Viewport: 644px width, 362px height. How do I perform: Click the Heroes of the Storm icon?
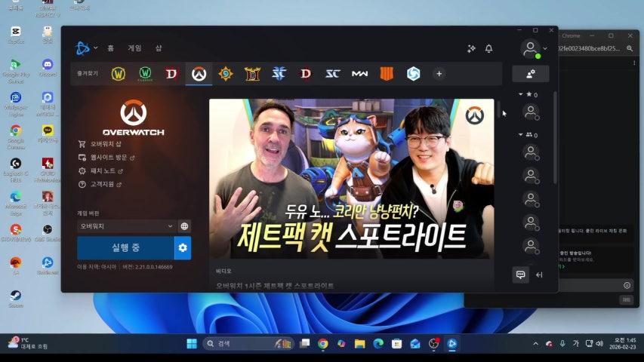[x=413, y=74]
